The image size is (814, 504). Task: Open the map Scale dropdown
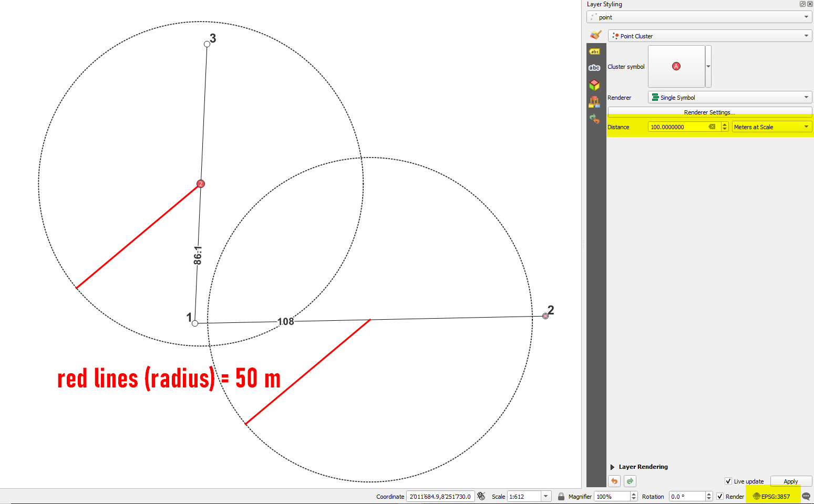(x=546, y=496)
